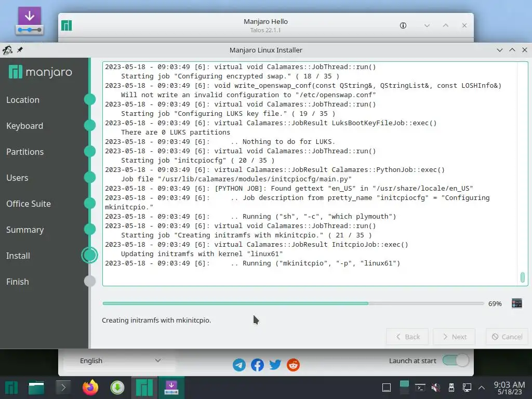The width and height of the screenshot is (532, 399).
Task: Maximize the Manjaro Linux Installer window
Action: click(x=512, y=50)
